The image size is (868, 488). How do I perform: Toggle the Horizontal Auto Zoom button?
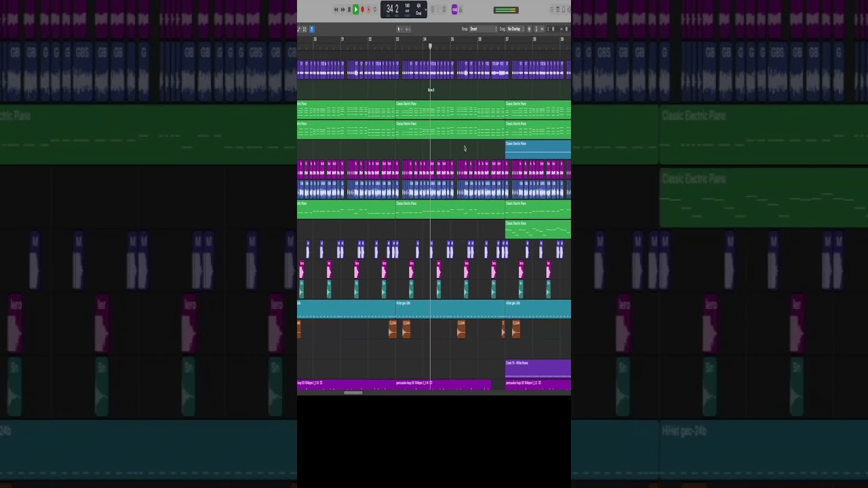click(542, 29)
